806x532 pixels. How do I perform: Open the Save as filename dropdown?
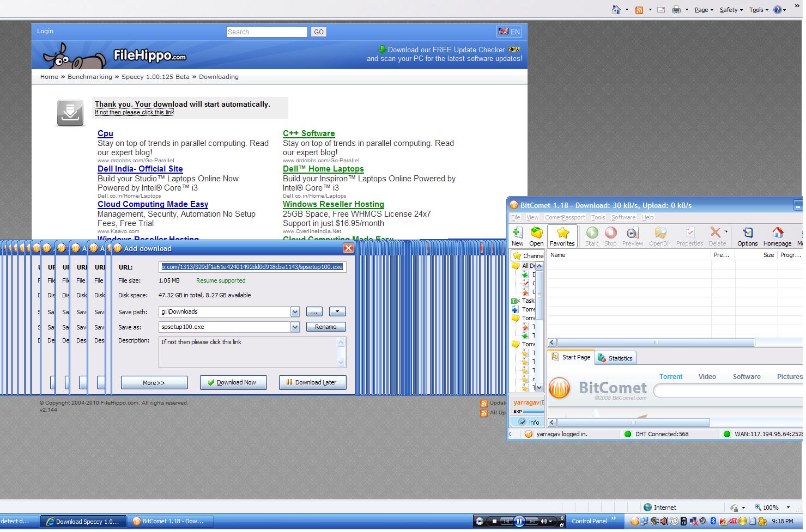[295, 327]
